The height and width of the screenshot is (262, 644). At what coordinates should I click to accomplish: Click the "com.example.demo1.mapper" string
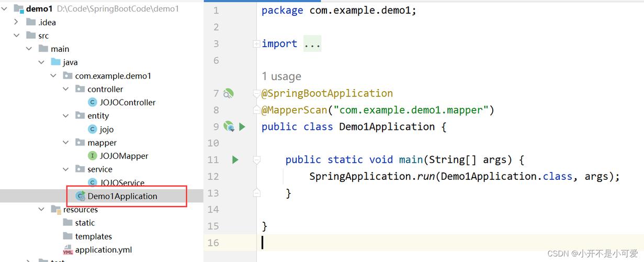coord(411,110)
